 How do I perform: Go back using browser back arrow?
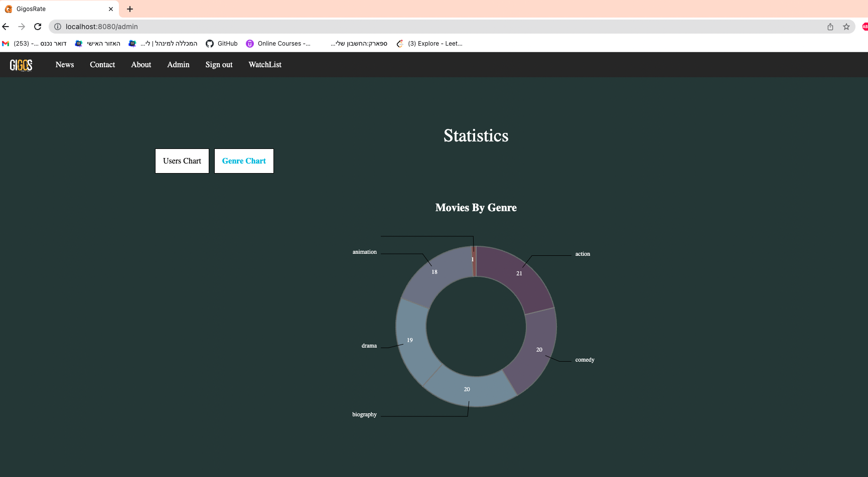click(6, 27)
